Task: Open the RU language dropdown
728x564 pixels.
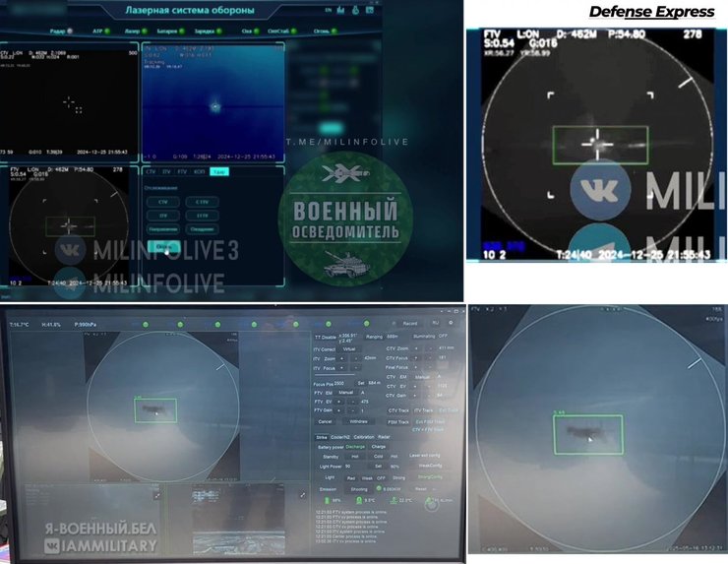Action: [435, 323]
